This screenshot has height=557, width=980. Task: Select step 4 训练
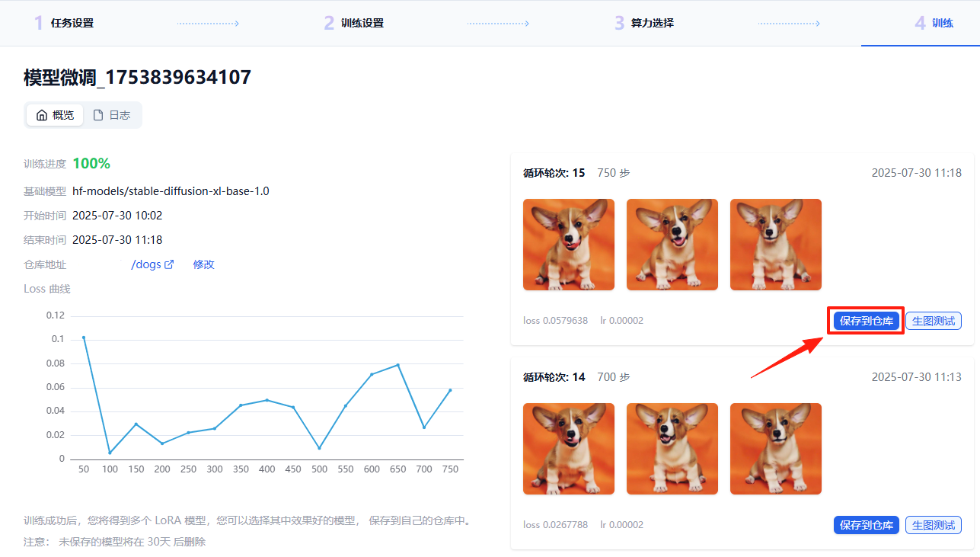pyautogui.click(x=934, y=23)
